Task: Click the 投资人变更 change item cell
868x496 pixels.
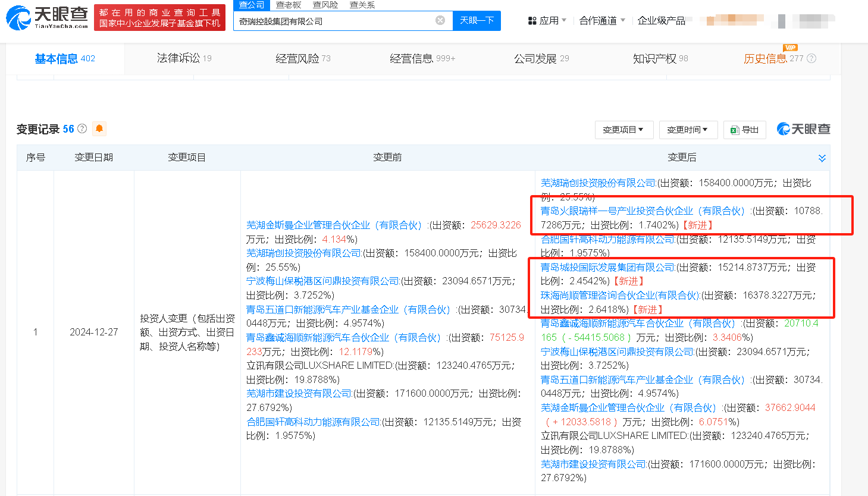Action: [187, 332]
